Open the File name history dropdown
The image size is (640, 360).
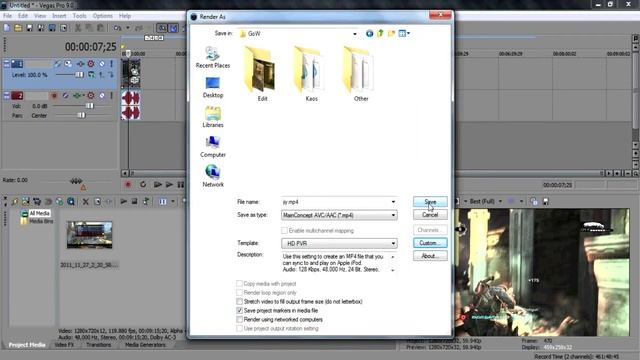click(x=393, y=202)
